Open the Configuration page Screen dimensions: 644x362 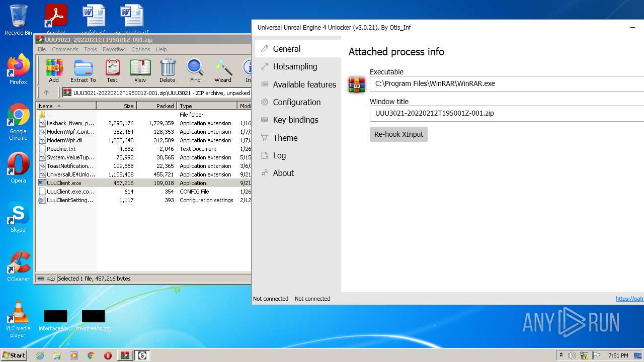pos(298,102)
